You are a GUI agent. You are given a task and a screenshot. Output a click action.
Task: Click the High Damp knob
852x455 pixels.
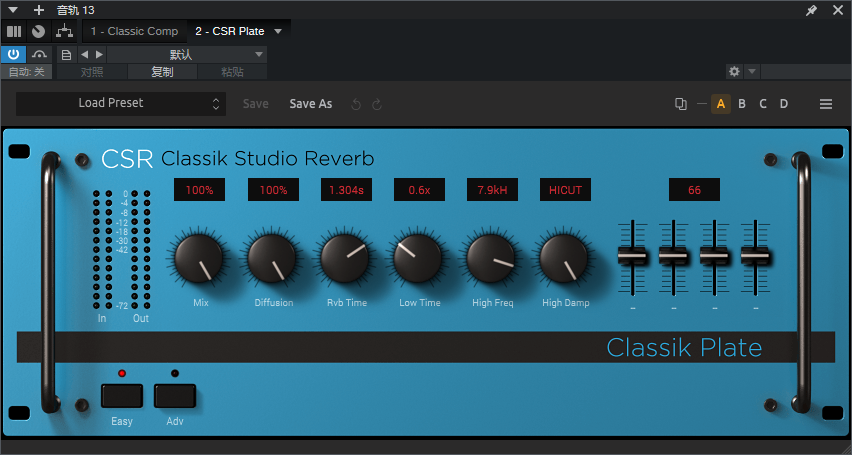[564, 259]
